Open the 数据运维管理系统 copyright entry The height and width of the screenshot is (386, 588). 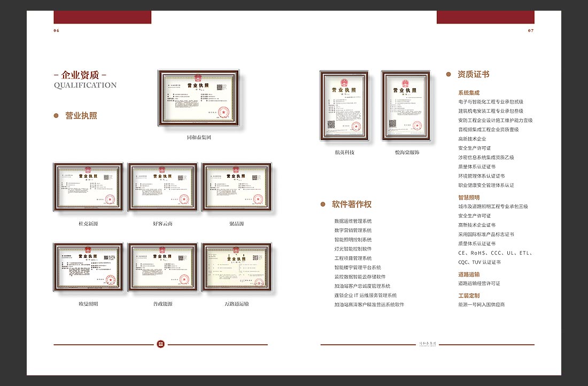pyautogui.click(x=352, y=220)
